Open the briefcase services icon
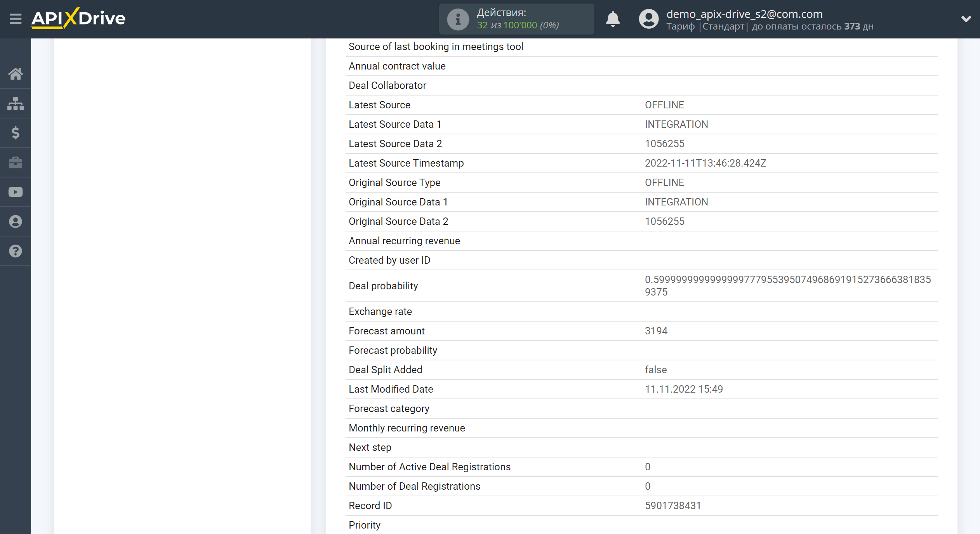 (16, 162)
